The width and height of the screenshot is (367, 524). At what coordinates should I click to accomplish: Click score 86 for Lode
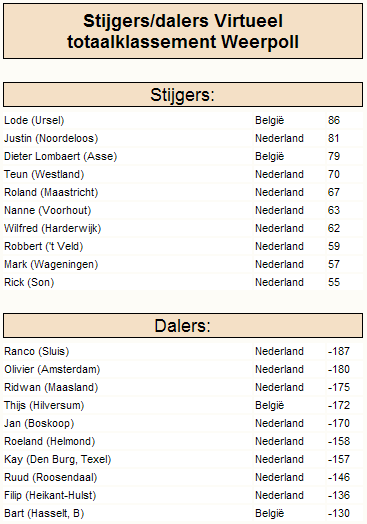pos(334,120)
